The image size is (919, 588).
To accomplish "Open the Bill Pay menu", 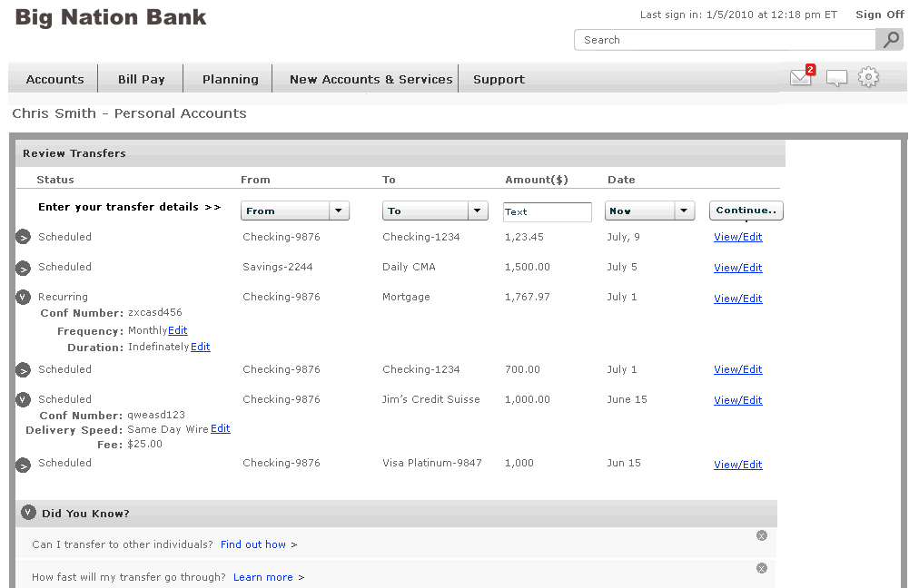I will (x=142, y=79).
